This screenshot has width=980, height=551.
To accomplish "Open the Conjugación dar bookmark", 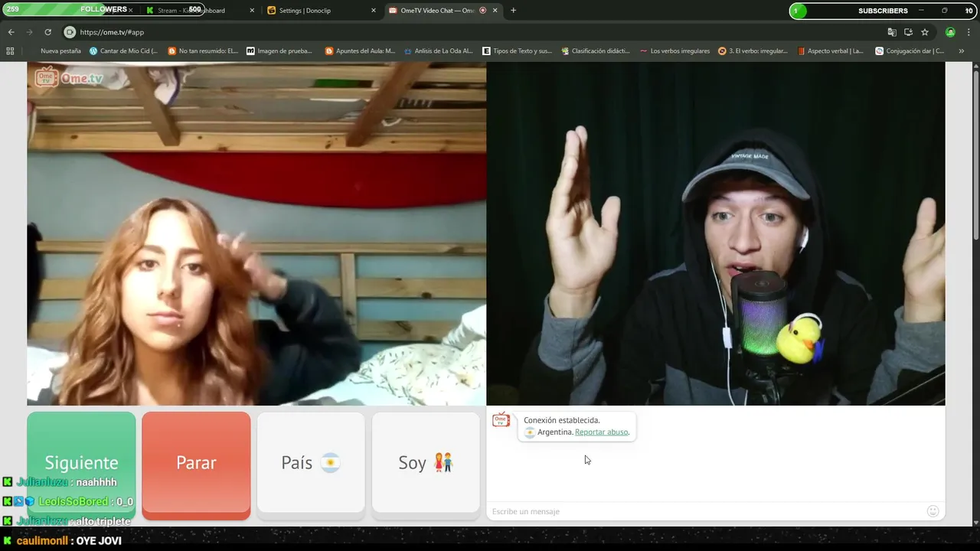I will pos(910,51).
